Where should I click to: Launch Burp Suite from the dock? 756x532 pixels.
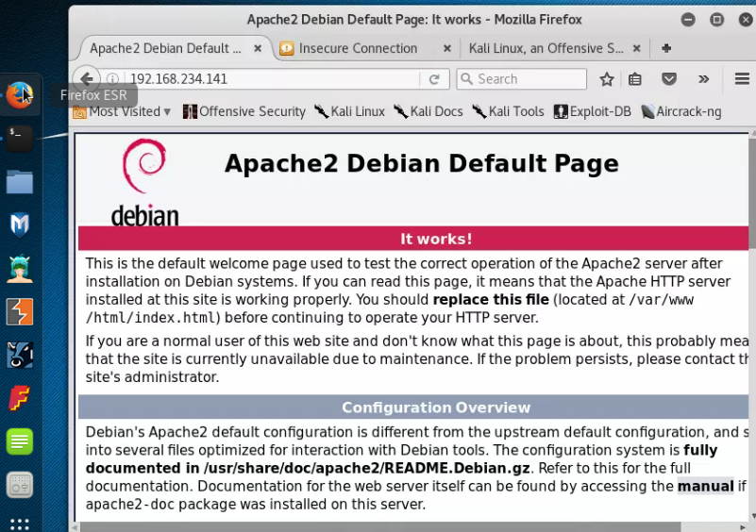point(20,312)
